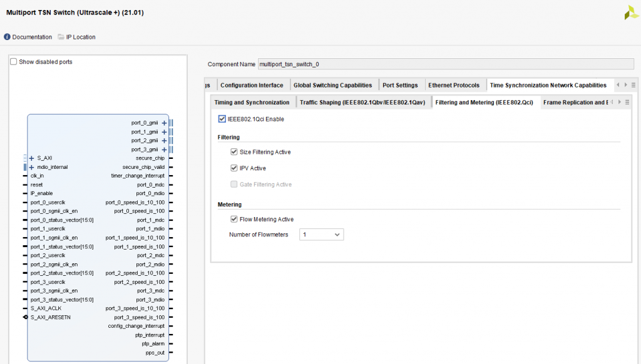Switch to the Global Switching Capabilities tab
This screenshot has width=641, height=364.
click(332, 85)
